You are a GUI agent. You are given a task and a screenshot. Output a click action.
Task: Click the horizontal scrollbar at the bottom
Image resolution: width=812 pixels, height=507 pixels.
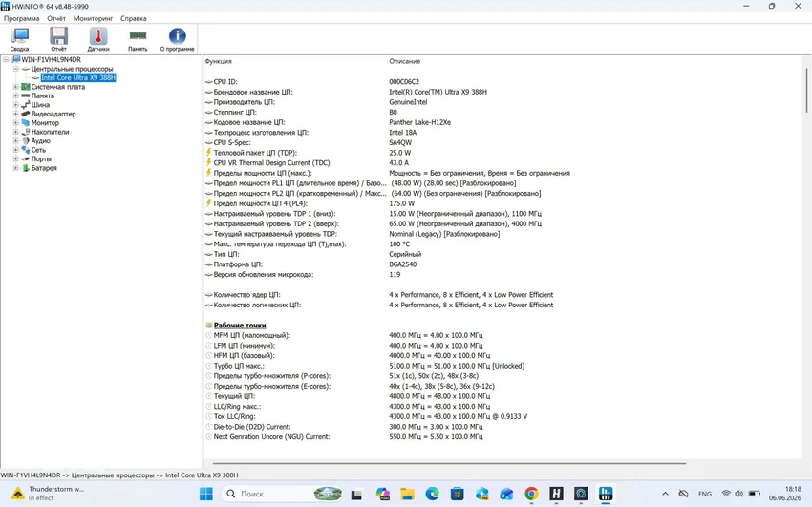pyautogui.click(x=449, y=463)
